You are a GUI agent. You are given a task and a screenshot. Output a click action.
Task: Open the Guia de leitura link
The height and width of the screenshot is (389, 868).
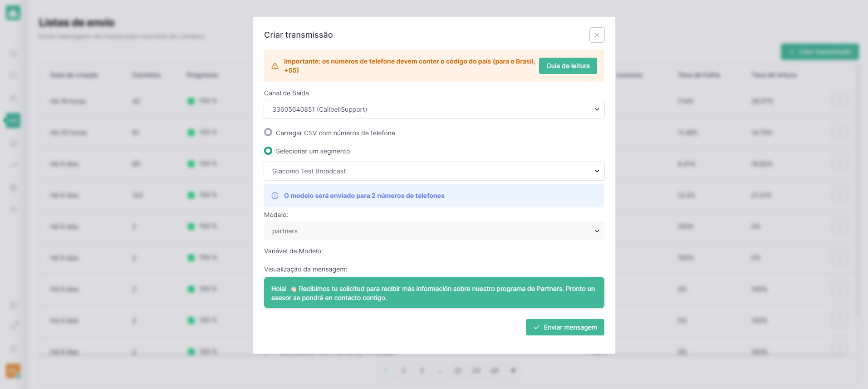click(x=568, y=66)
